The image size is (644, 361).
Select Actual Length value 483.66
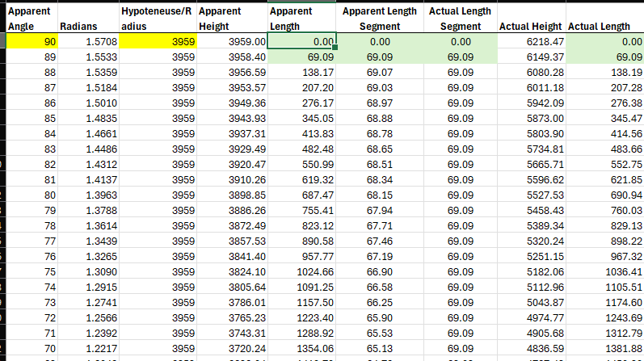click(x=605, y=149)
